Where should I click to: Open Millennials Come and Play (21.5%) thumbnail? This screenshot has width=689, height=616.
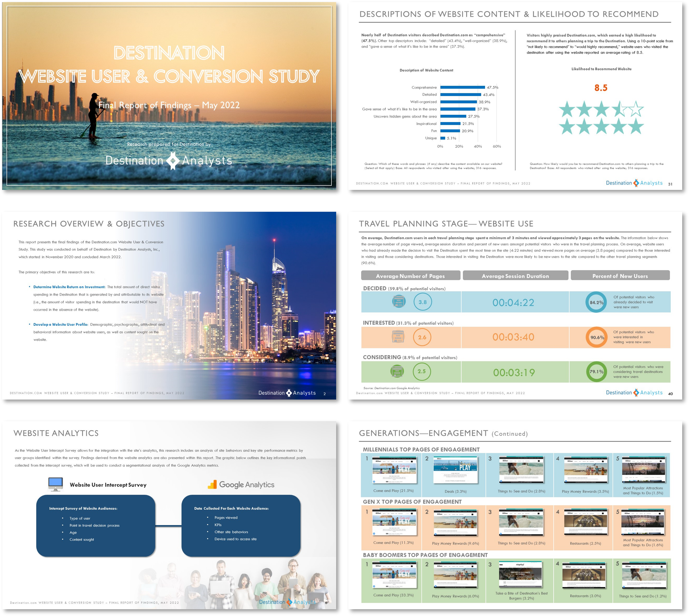(x=394, y=470)
